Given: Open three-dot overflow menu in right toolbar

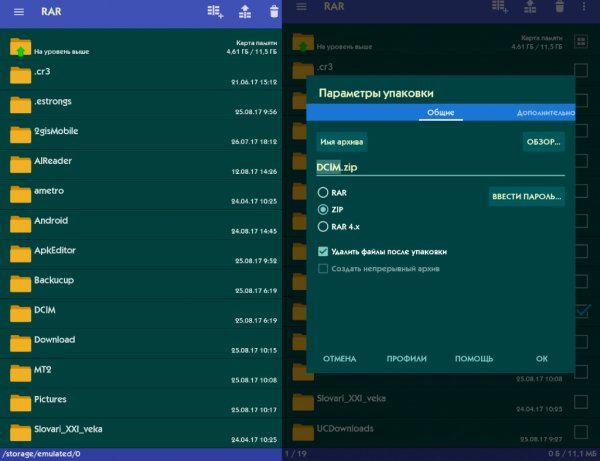Looking at the screenshot, I should tap(584, 7).
